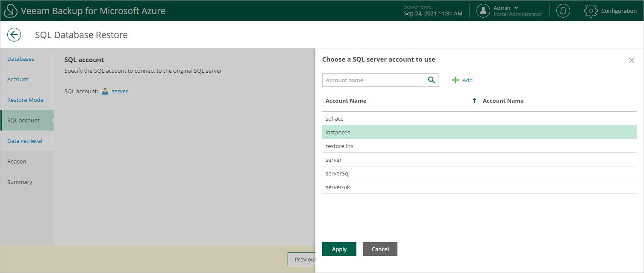Open the Data retrieval step
This screenshot has height=273, width=644.
point(25,141)
